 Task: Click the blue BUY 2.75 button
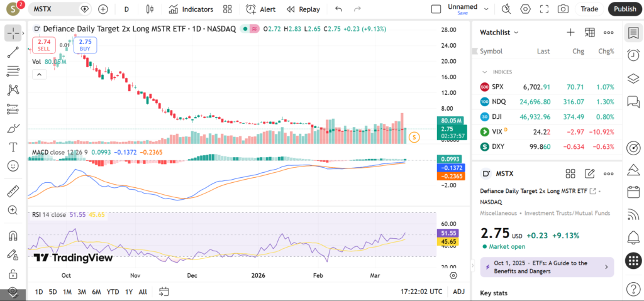(85, 45)
